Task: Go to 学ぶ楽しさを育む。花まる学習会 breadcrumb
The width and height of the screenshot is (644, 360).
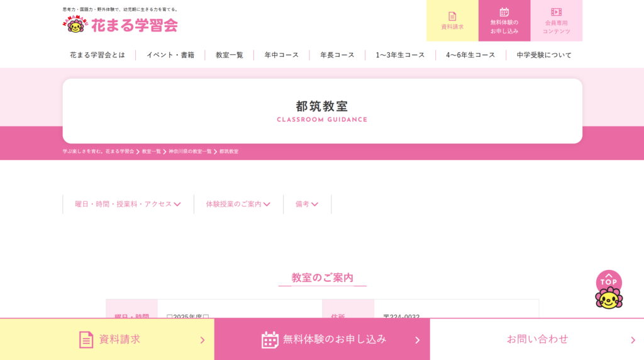Action: 98,151
